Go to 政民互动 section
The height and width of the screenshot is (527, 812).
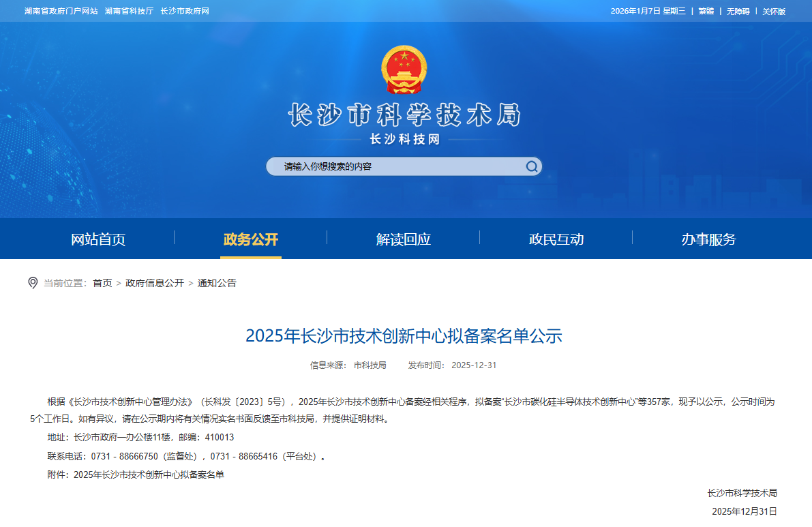pyautogui.click(x=556, y=239)
